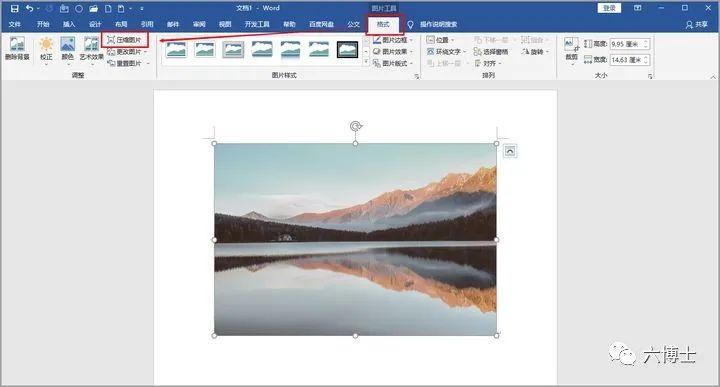Click the circle icon in quick access toolbar

click(x=79, y=9)
